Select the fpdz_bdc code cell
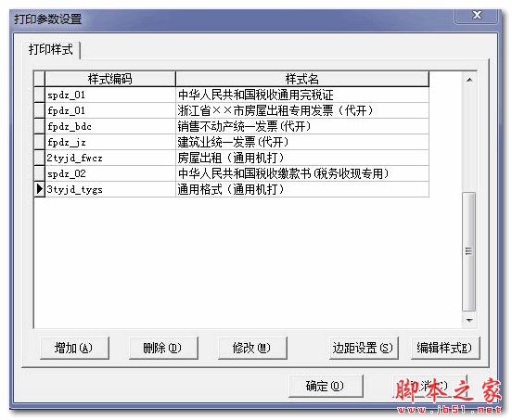The width and height of the screenshot is (512, 420). [110, 126]
